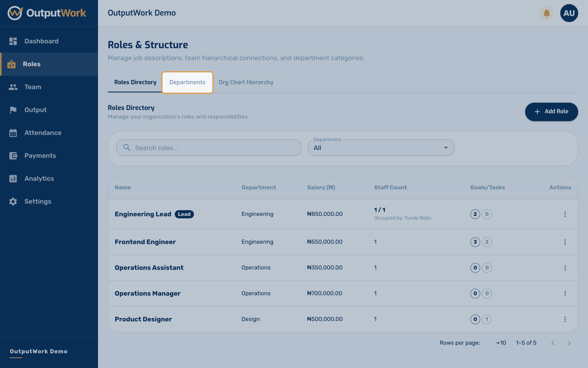Open actions menu for Operations Manager
Viewport: 588px width, 368px height.
coord(565,294)
